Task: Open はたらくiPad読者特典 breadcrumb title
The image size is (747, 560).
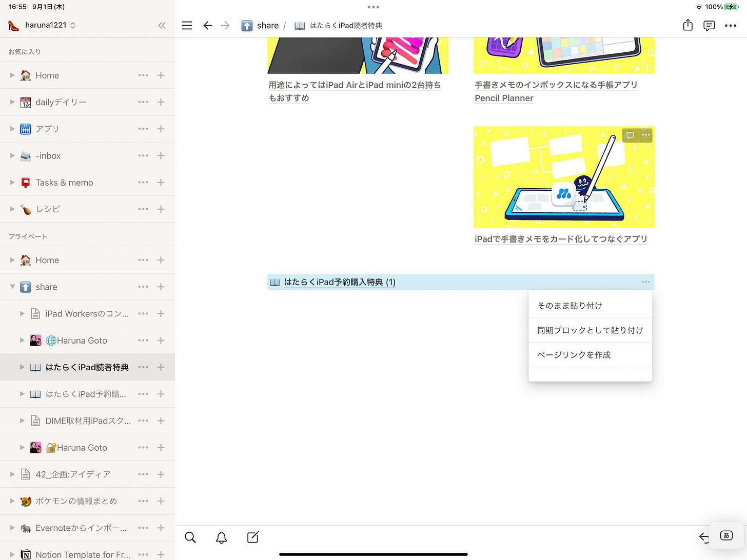Action: pos(339,26)
